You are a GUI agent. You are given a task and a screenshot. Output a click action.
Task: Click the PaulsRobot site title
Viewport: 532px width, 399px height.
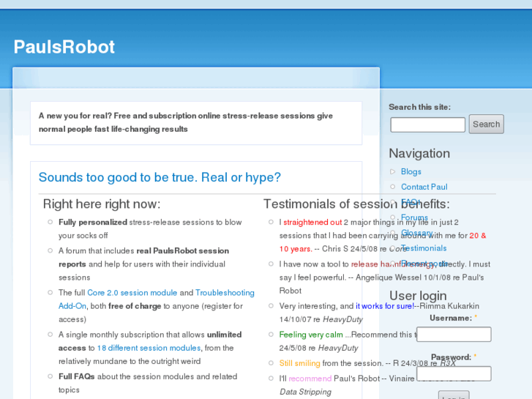tap(64, 47)
